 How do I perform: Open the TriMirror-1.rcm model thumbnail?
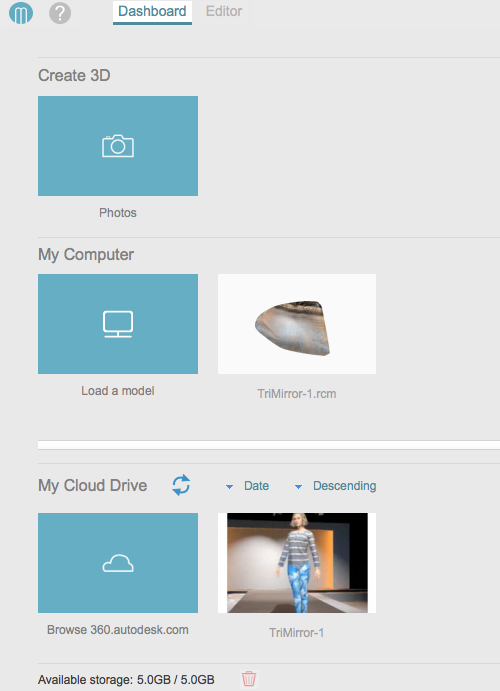click(297, 324)
